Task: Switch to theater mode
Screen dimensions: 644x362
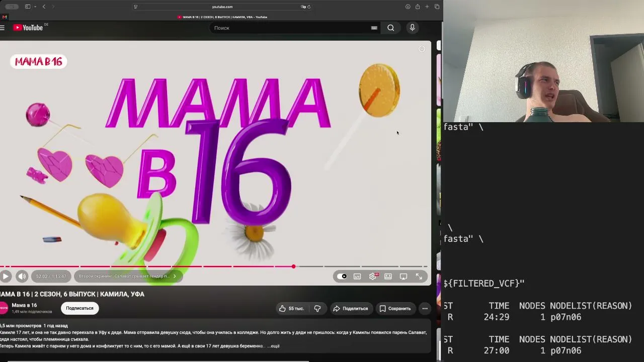Action: [388, 276]
